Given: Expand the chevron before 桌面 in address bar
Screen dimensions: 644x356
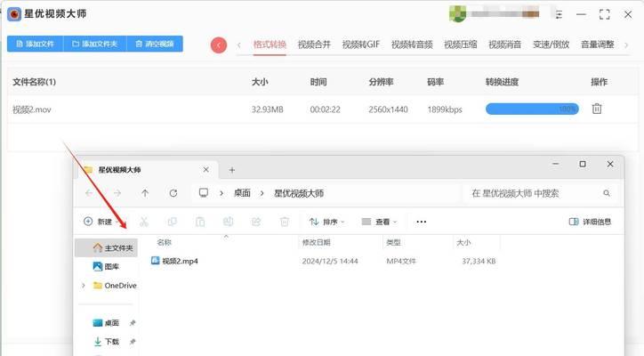Looking at the screenshot, I should 221,193.
